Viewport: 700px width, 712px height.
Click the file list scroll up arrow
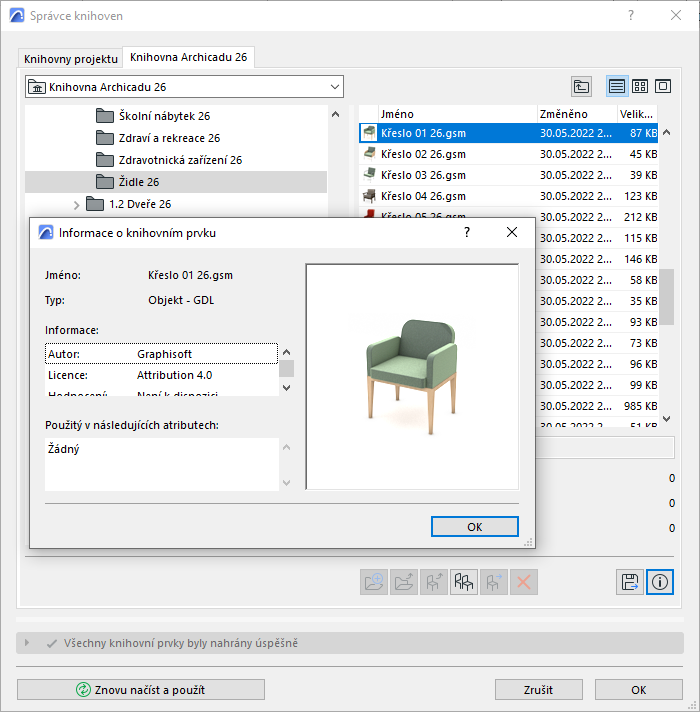coord(666,133)
